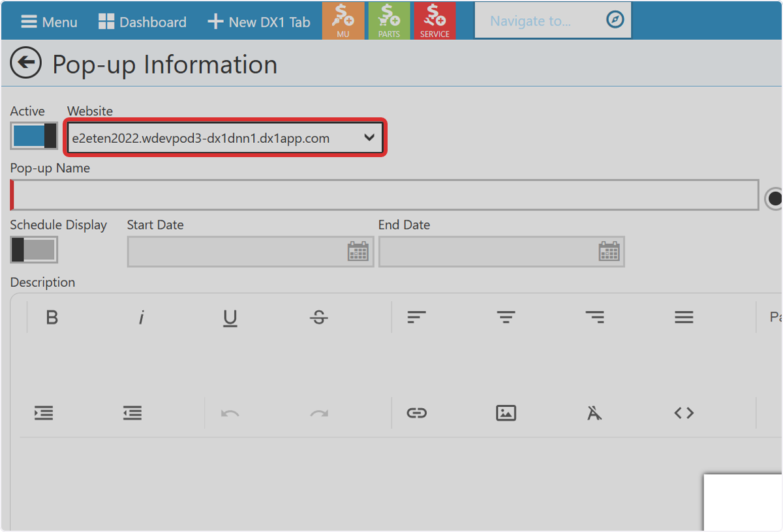Click the red SERVICE quick-sale icon

pos(435,21)
